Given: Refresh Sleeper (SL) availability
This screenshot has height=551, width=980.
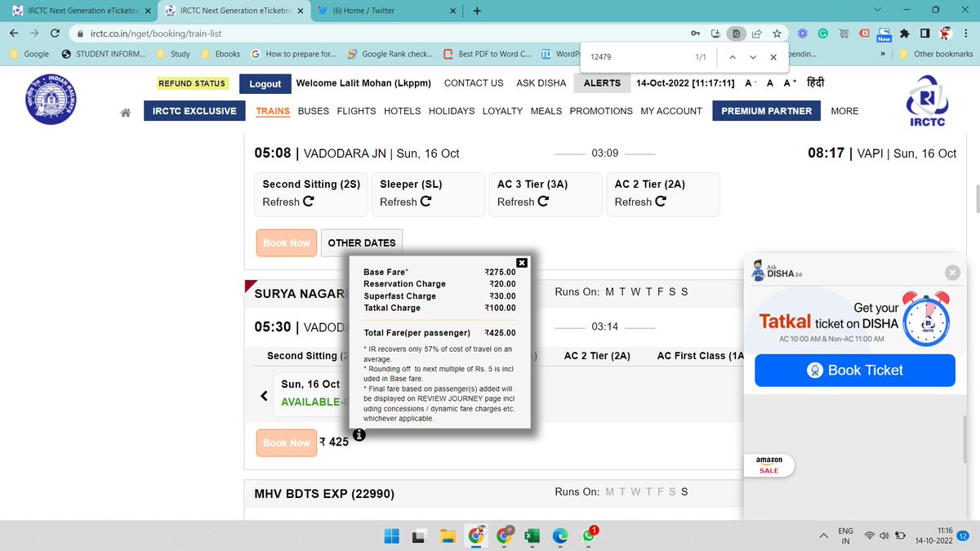Looking at the screenshot, I should pos(425,202).
